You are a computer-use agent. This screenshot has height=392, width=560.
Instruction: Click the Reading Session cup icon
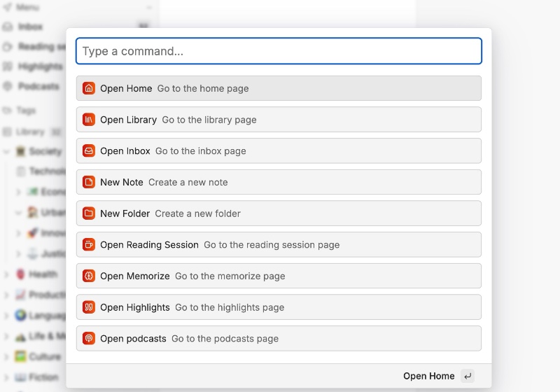[89, 244]
